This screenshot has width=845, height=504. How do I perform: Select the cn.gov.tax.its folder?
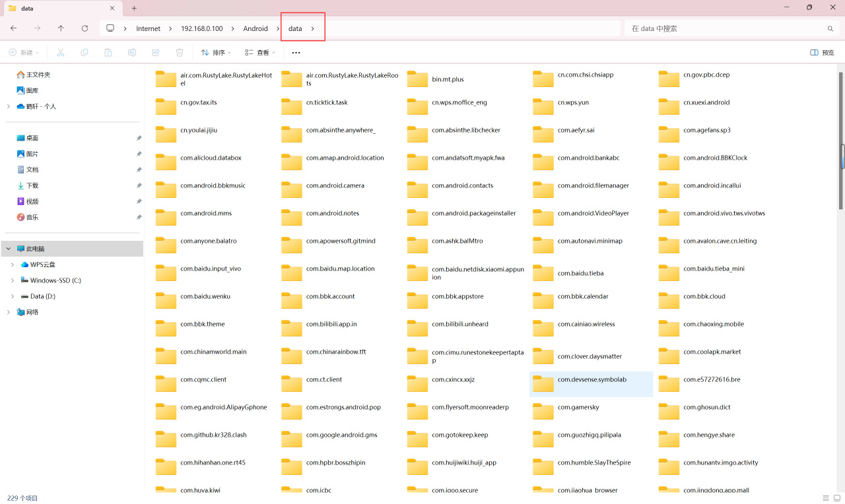[x=214, y=107]
